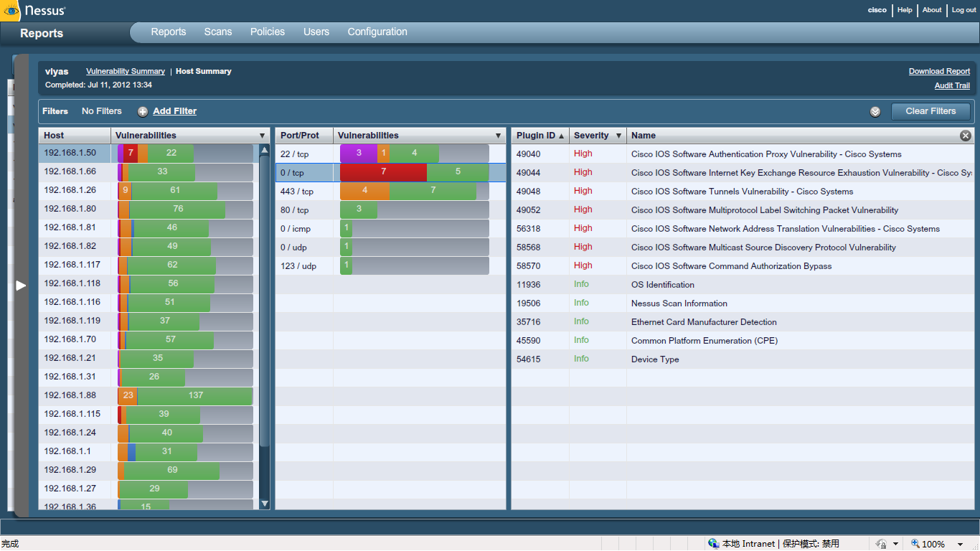This screenshot has height=551, width=980.
Task: Switch to Vulnerability Summary view
Action: (126, 72)
